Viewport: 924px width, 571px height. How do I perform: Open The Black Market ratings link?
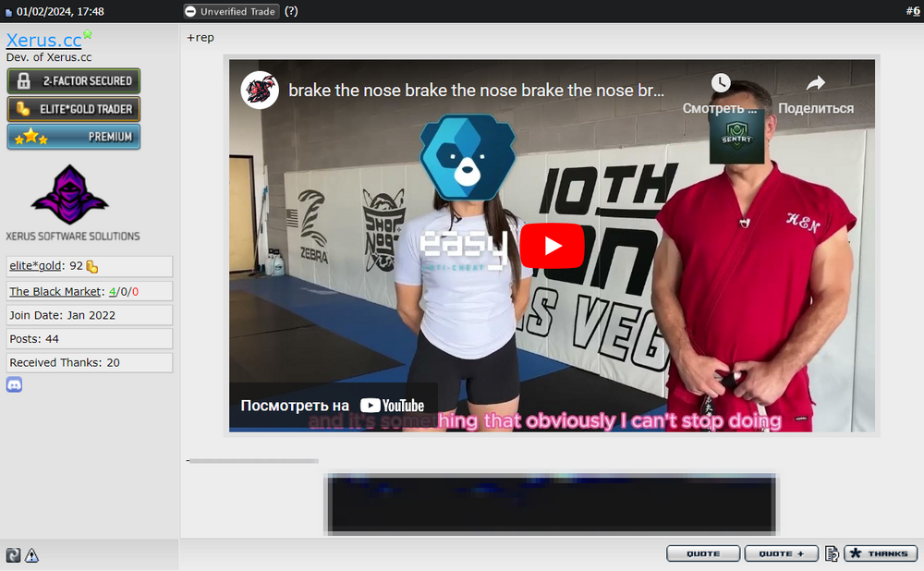(x=55, y=291)
